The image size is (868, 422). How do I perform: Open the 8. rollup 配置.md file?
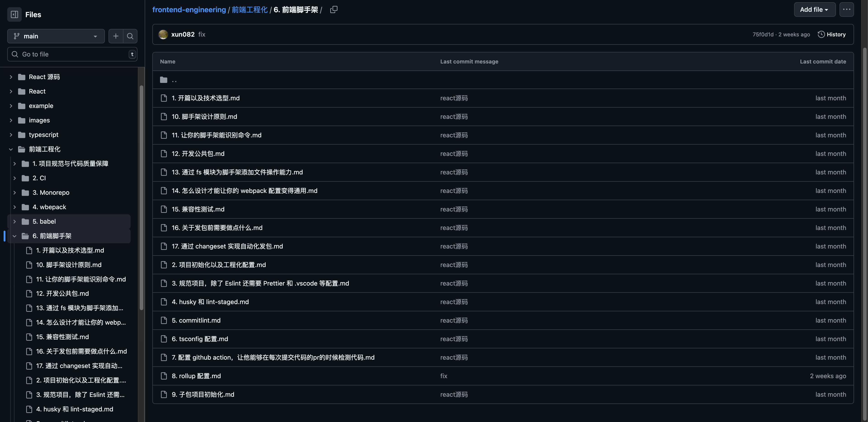point(196,376)
